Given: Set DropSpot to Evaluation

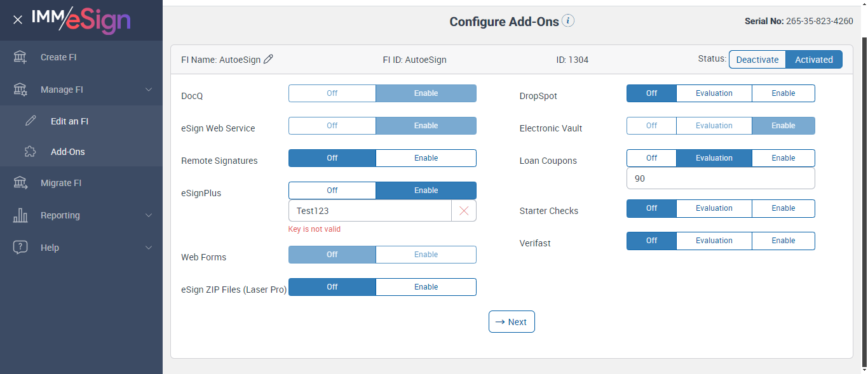Looking at the screenshot, I should (714, 93).
